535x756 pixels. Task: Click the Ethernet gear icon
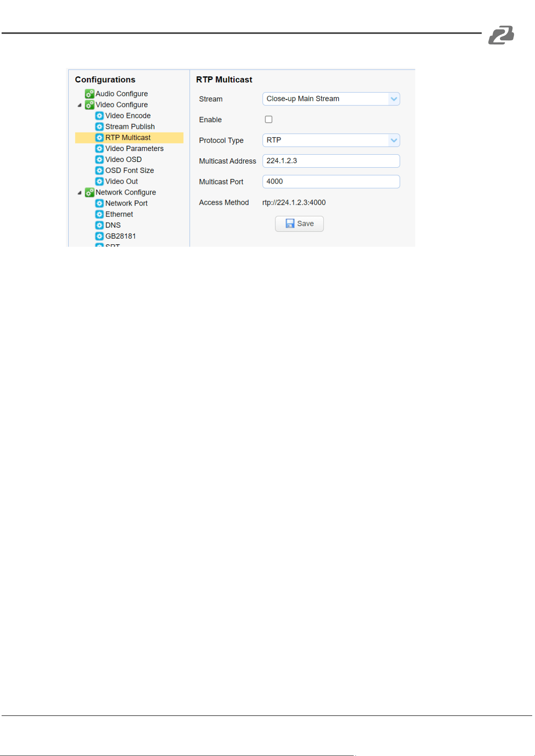(x=99, y=214)
